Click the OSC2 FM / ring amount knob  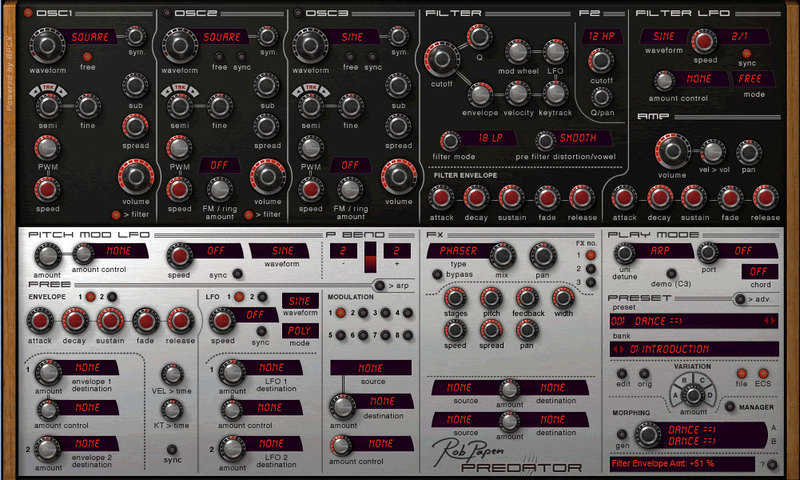(x=219, y=189)
